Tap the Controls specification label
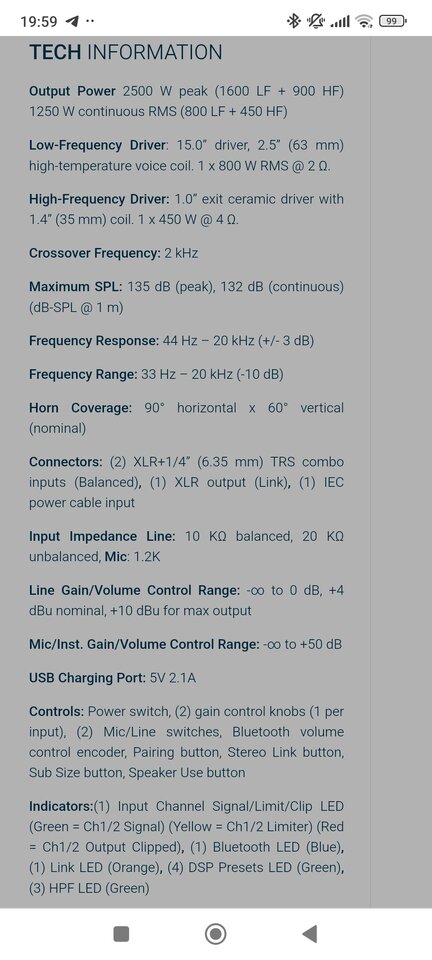This screenshot has width=432, height=960. coord(56,711)
